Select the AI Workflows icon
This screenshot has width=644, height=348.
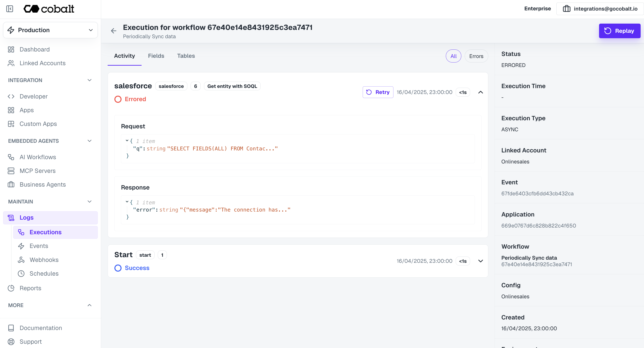(x=11, y=157)
